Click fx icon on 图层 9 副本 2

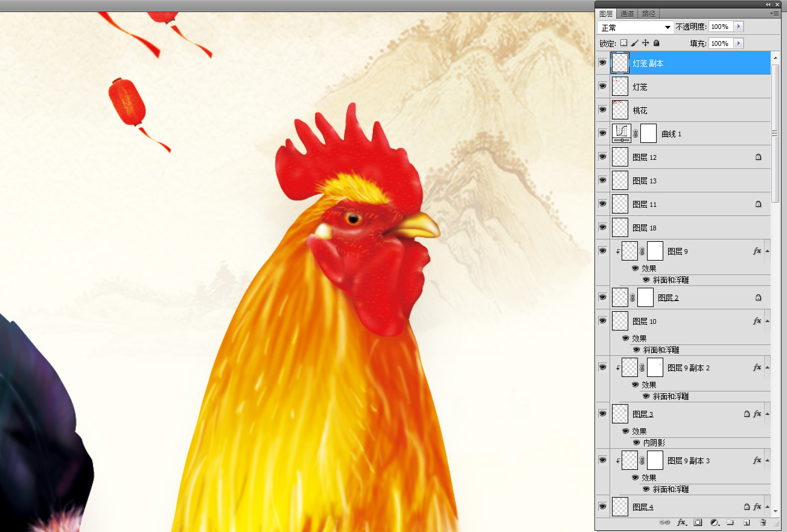(x=757, y=367)
